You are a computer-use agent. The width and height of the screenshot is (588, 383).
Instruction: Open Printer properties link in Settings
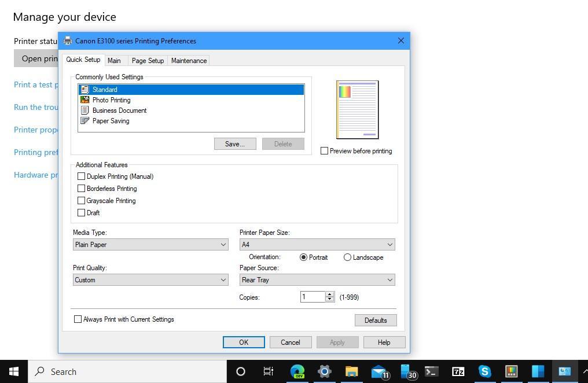coord(36,130)
